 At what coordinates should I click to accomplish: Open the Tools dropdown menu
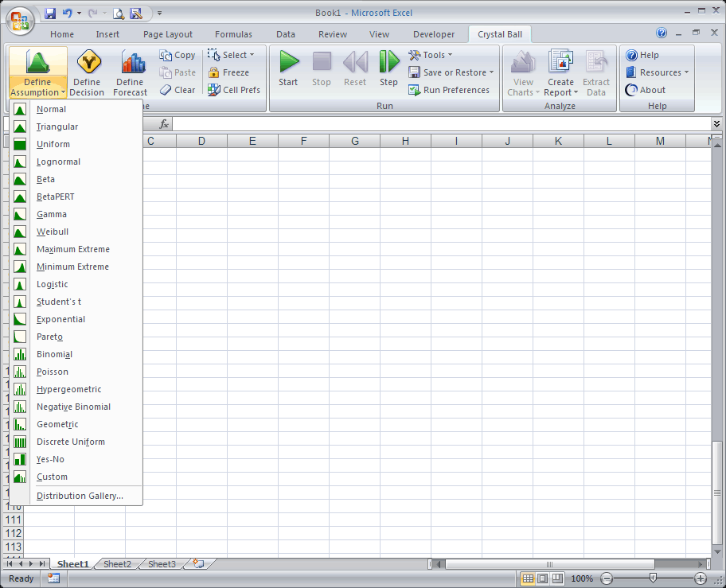click(x=450, y=55)
